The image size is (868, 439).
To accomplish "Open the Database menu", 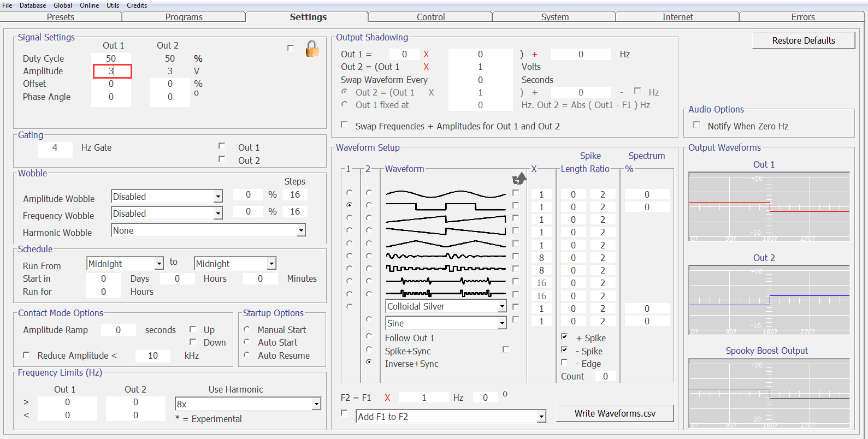I will click(33, 5).
